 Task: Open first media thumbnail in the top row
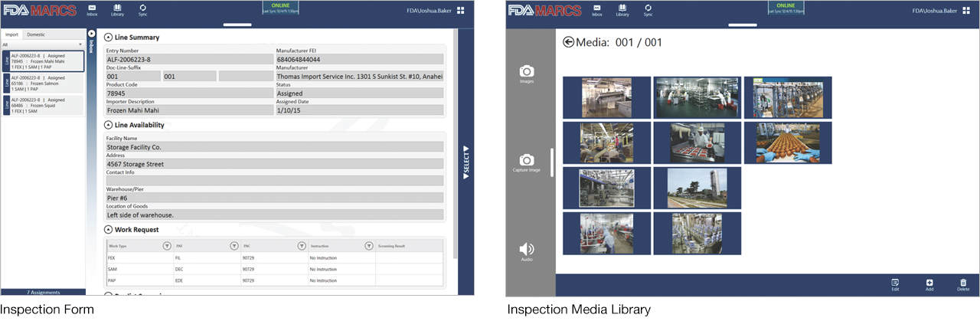pyautogui.click(x=606, y=97)
